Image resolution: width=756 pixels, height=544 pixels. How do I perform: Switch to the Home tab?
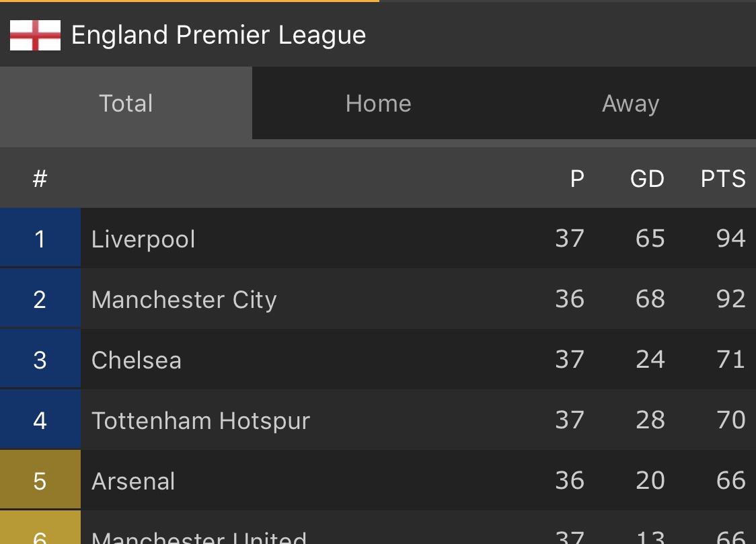pos(378,103)
